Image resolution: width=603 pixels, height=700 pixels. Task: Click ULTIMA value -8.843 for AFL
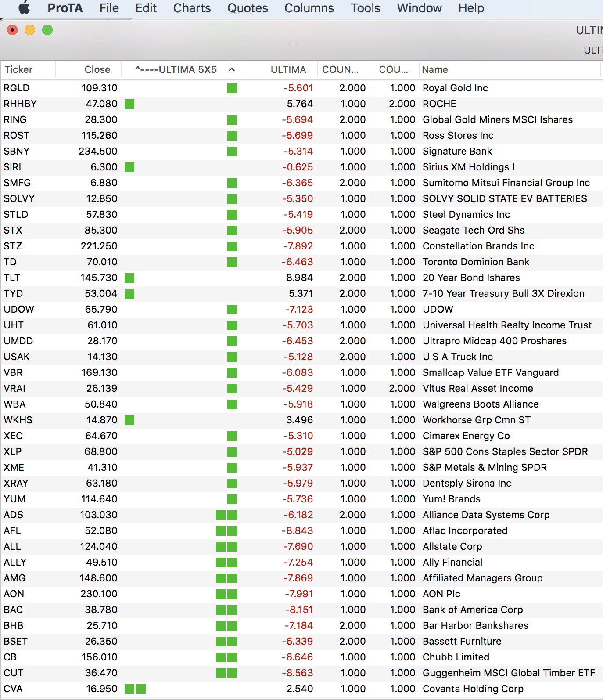pyautogui.click(x=297, y=530)
